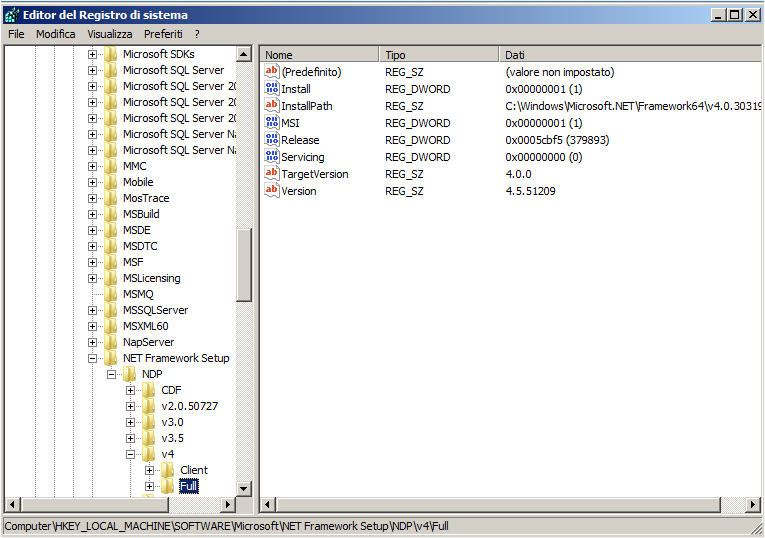Click the MMC folder icon
765x538 pixels.
[x=111, y=166]
